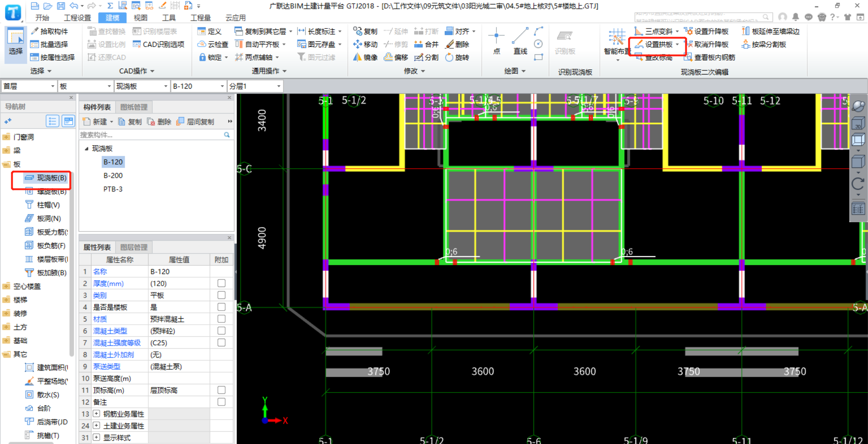Click the 分割 split tool
The image size is (868, 444).
point(426,57)
